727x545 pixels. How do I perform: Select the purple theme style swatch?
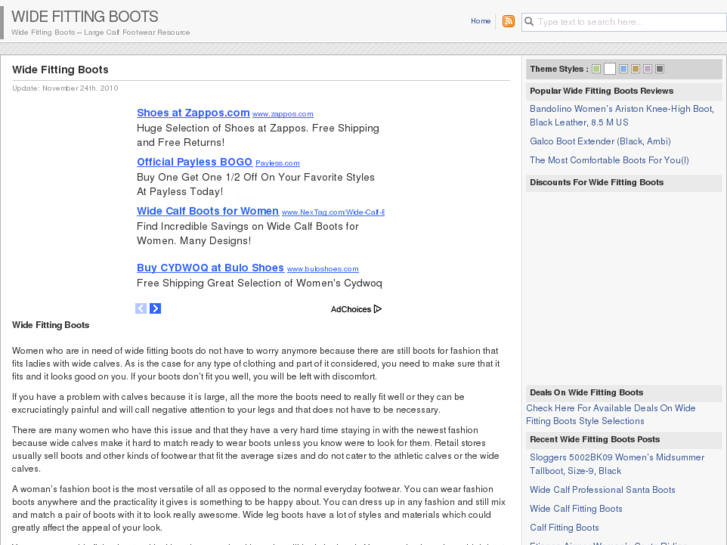[648, 69]
